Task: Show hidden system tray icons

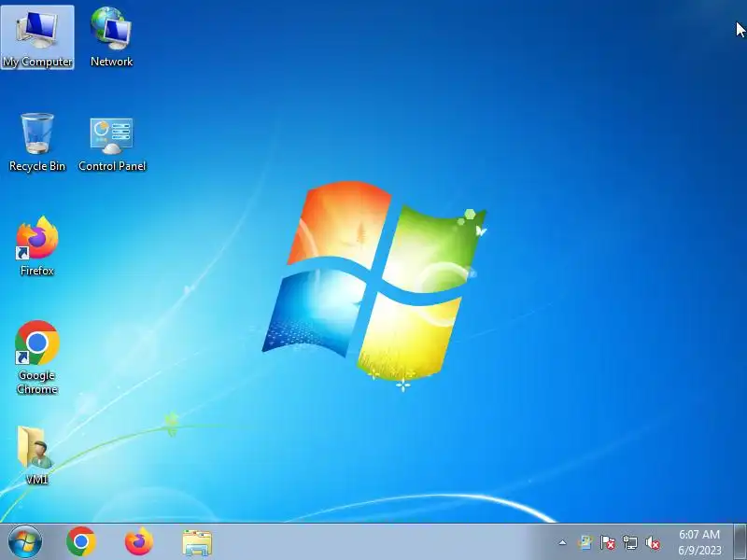Action: click(563, 542)
